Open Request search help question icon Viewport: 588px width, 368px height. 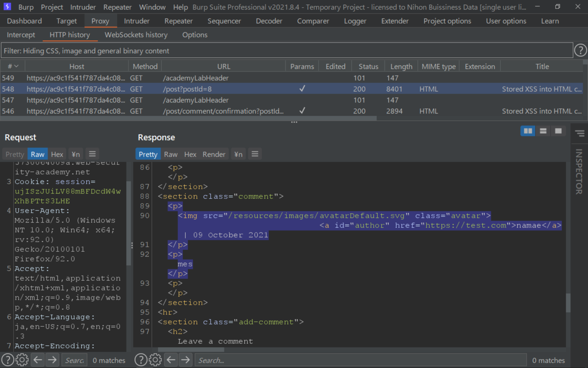(x=8, y=360)
